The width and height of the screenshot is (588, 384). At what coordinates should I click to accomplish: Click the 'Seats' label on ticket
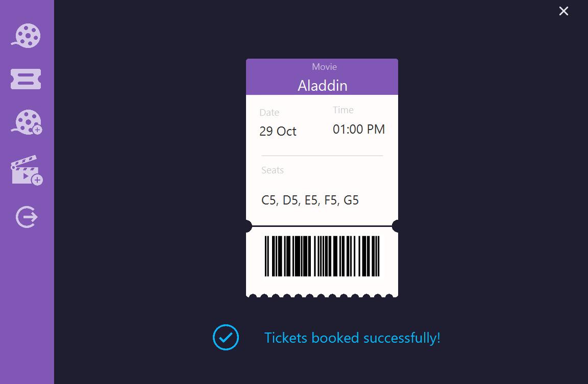pos(272,170)
